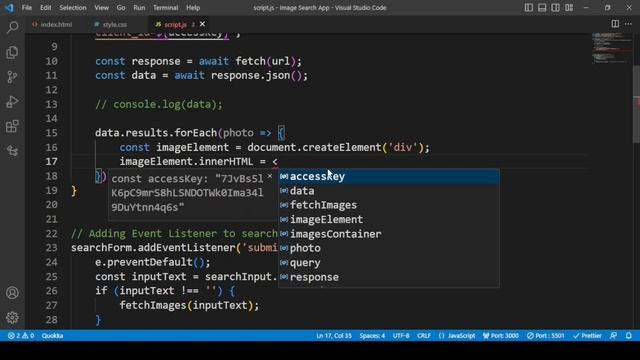Open the Search view in activity bar
The height and width of the screenshot is (360, 640).
click(x=12, y=27)
